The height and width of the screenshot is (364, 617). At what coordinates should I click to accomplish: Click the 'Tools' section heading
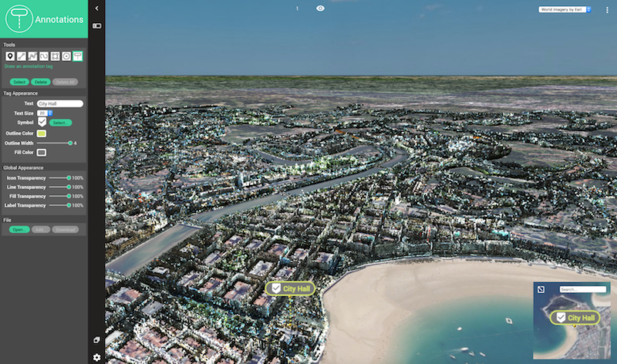pos(9,45)
